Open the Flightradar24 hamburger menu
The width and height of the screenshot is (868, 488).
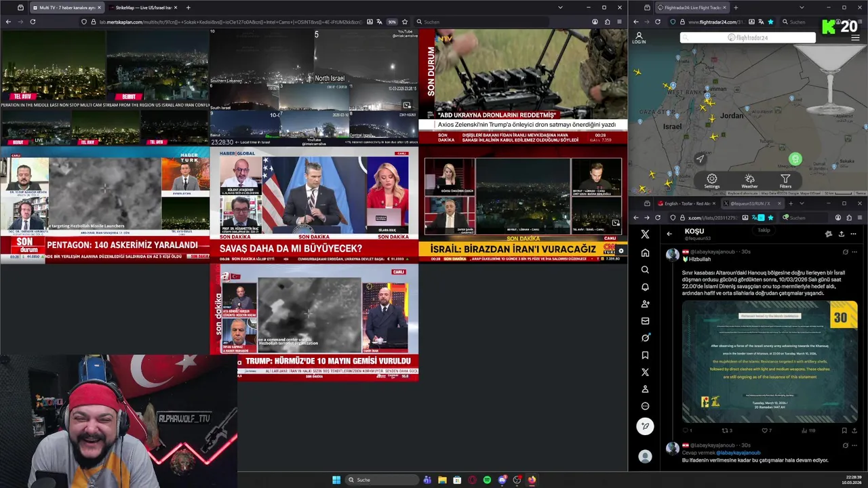(x=855, y=38)
